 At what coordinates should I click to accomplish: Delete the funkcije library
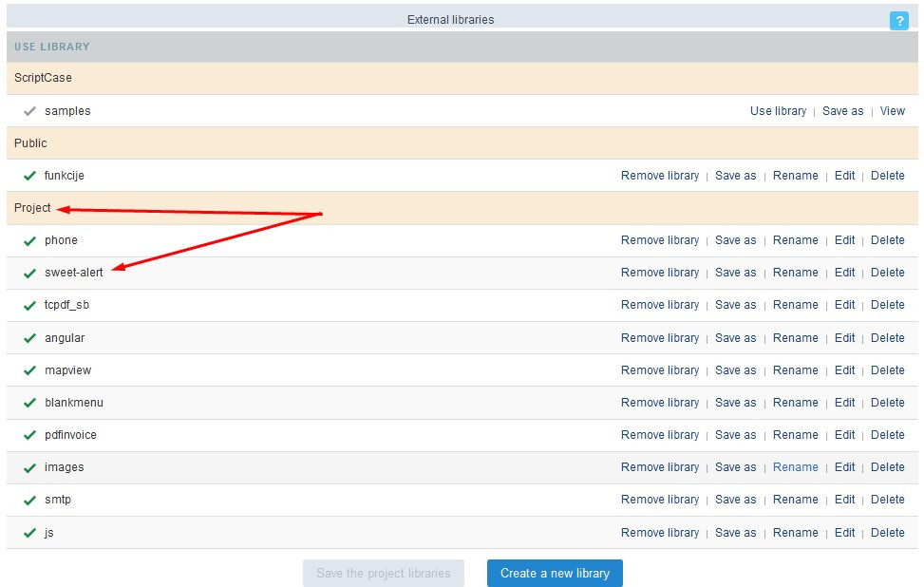888,176
